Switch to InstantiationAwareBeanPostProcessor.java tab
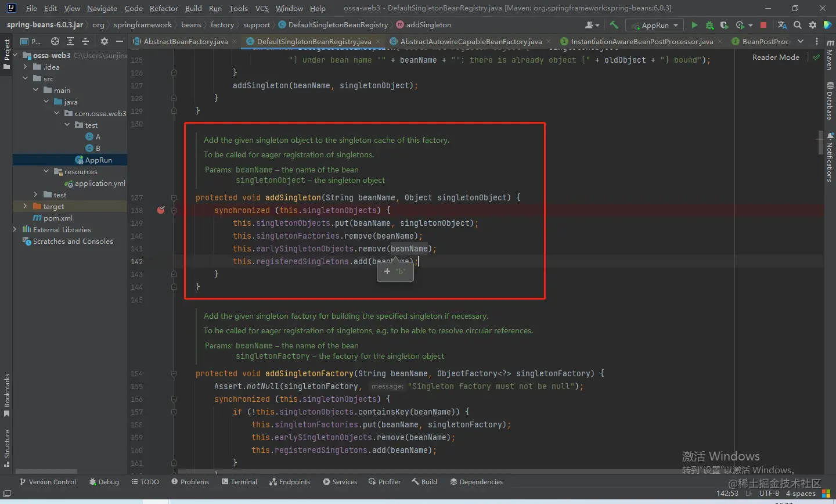Viewport: 836px width, 504px height. pyautogui.click(x=642, y=41)
